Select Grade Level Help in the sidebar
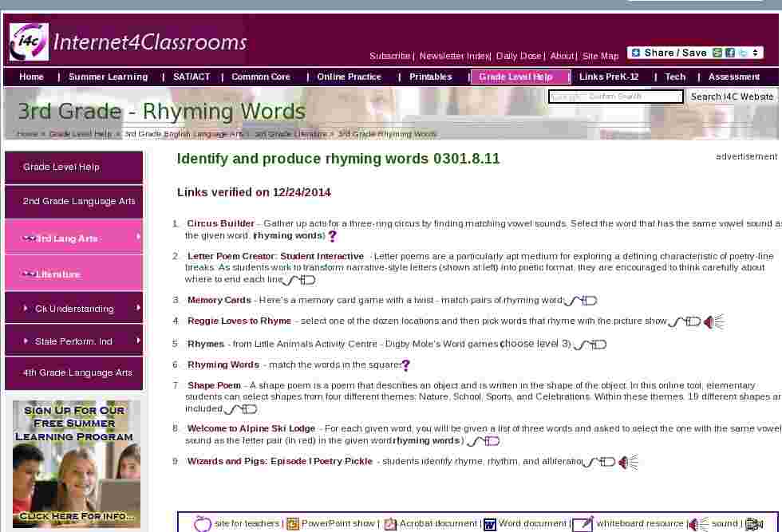 click(73, 167)
